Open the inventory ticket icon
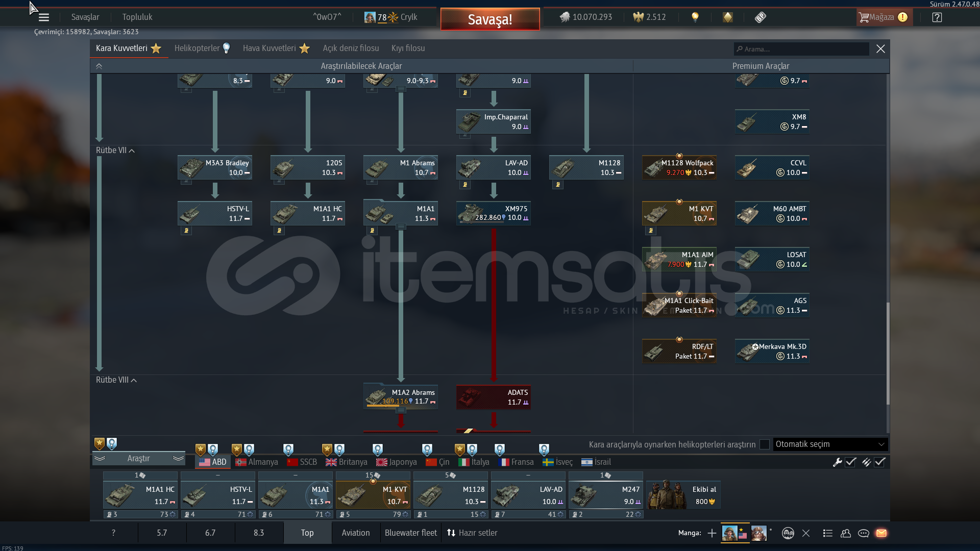This screenshot has width=980, height=551. (x=761, y=17)
